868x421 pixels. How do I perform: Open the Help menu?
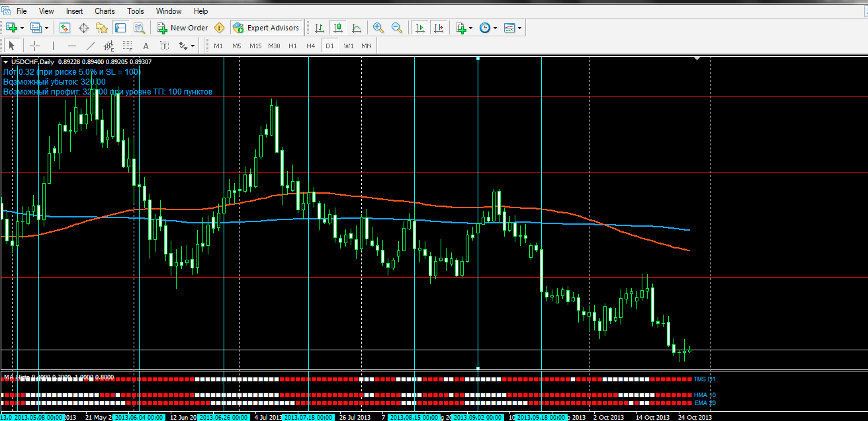tap(200, 11)
